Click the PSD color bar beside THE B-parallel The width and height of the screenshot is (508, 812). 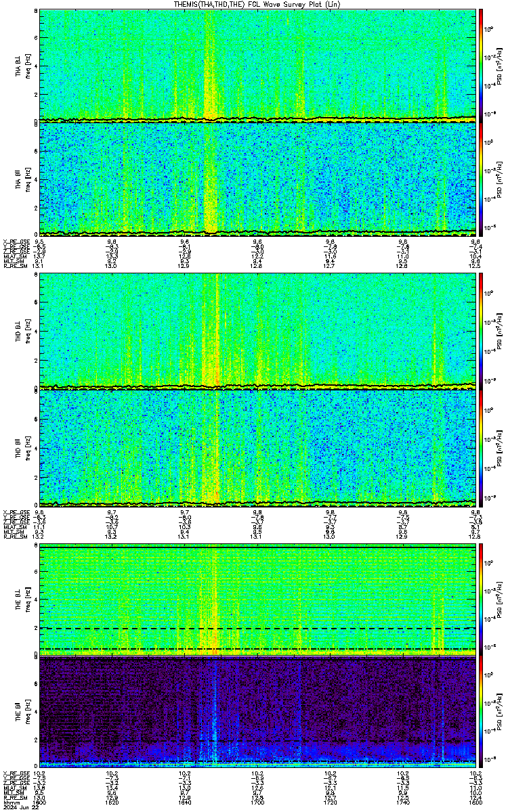(481, 710)
